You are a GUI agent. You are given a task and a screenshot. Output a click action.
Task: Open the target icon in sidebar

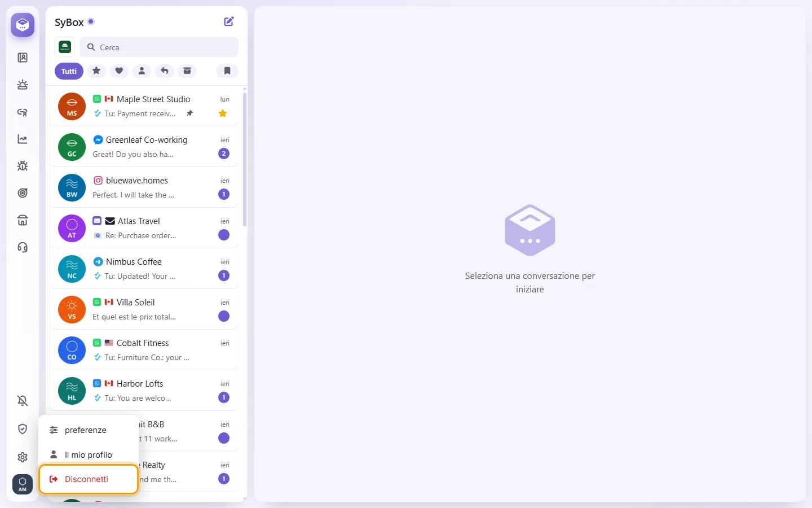(23, 193)
